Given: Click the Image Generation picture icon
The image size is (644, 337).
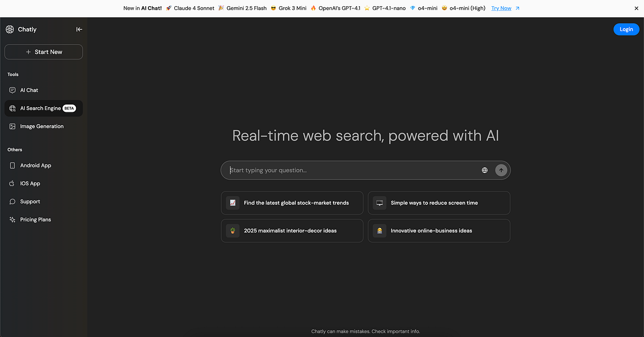Looking at the screenshot, I should point(12,126).
